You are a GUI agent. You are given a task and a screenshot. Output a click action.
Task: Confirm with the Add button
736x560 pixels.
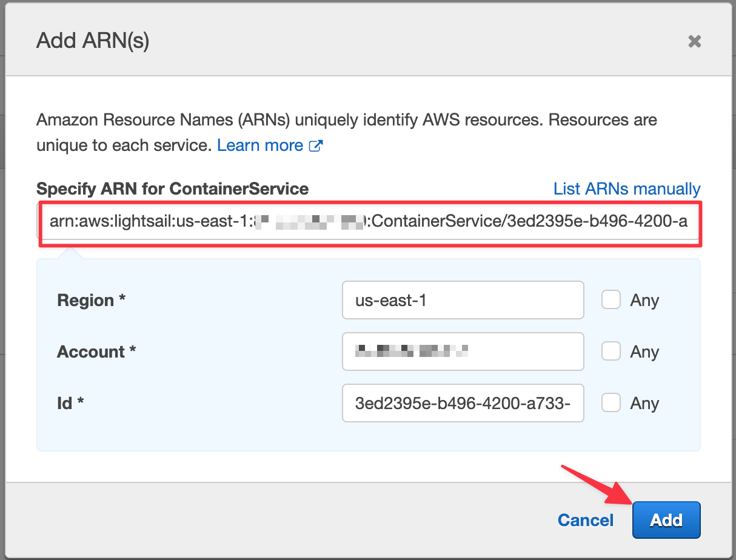[666, 520]
